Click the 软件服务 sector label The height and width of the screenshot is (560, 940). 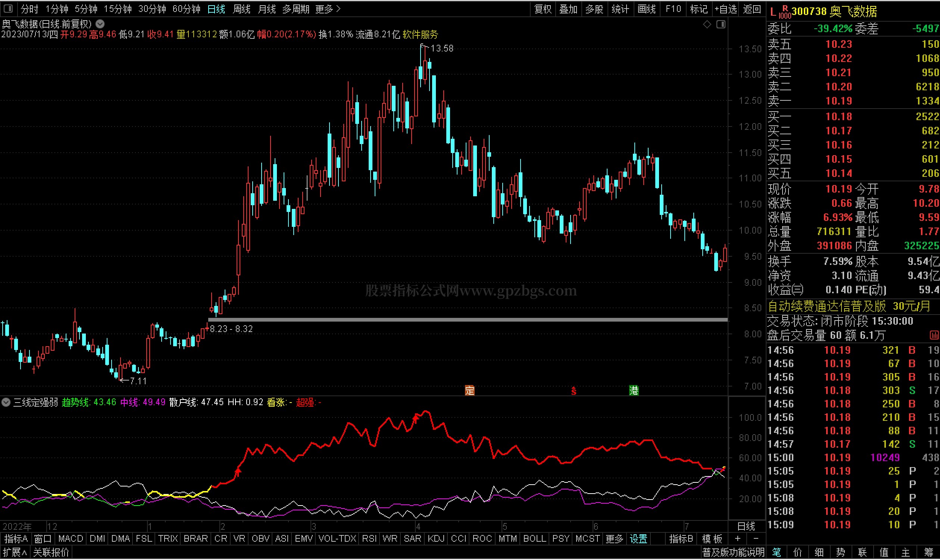421,35
